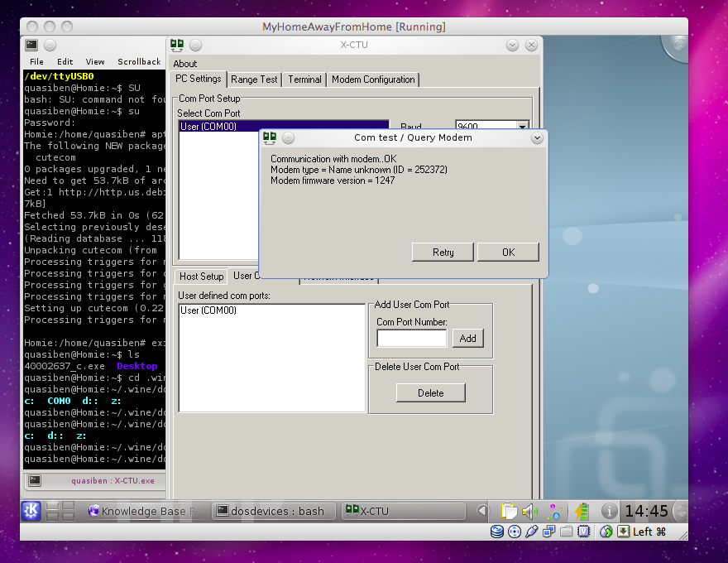Click the Konsole window menu icon

coord(31,45)
